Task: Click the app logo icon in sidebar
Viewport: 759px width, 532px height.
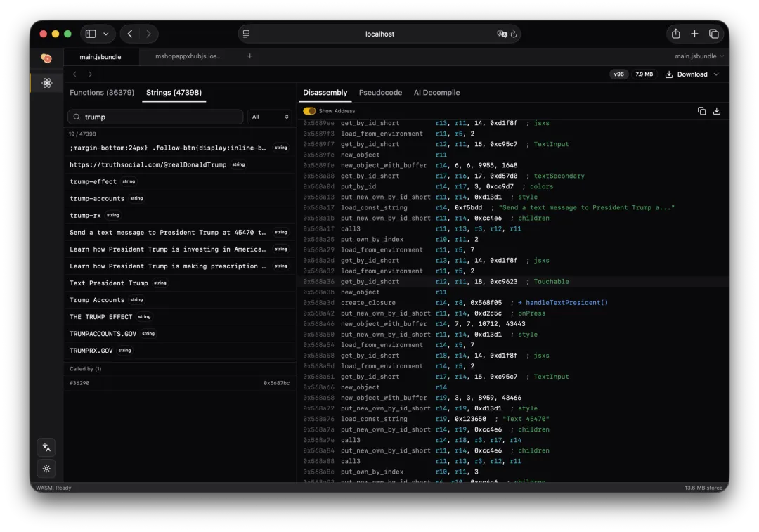Action: tap(46, 58)
